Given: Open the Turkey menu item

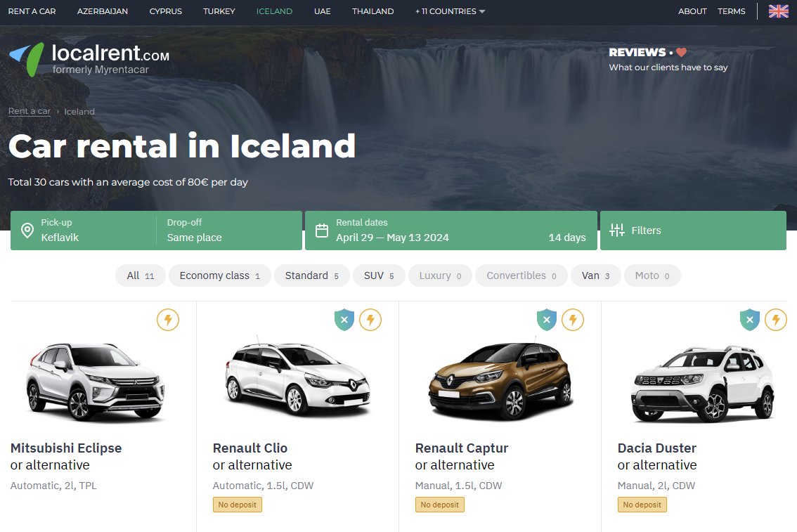Looking at the screenshot, I should click(x=219, y=11).
